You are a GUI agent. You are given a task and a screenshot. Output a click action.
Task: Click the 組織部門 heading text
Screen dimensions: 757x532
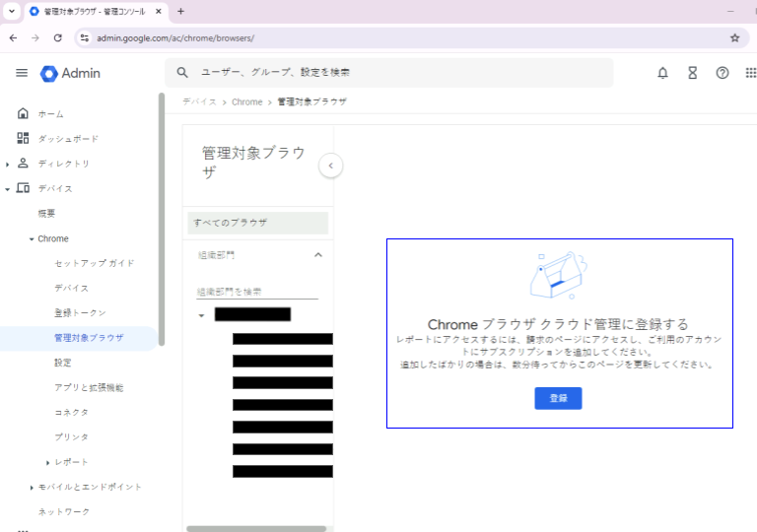(216, 255)
